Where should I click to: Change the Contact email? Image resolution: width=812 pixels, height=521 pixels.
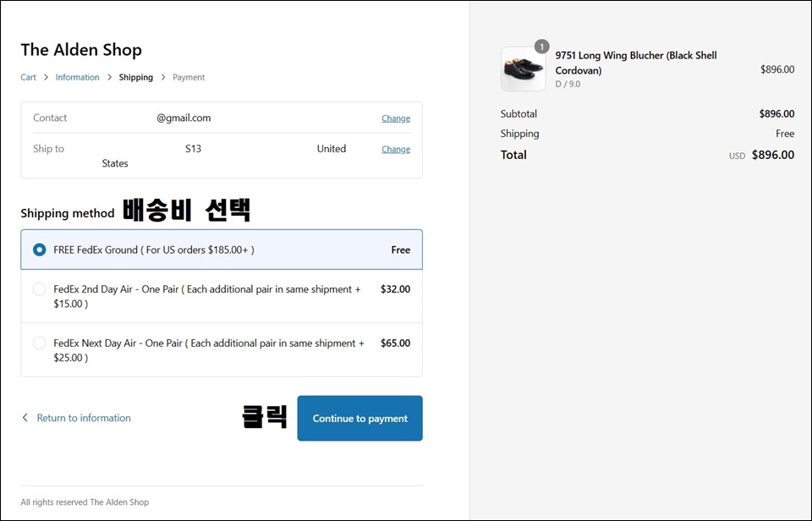pos(396,118)
